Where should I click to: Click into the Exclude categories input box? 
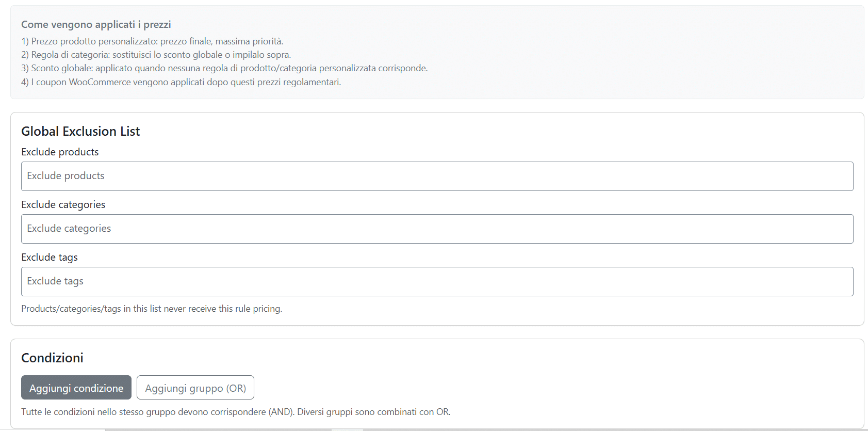pos(437,229)
